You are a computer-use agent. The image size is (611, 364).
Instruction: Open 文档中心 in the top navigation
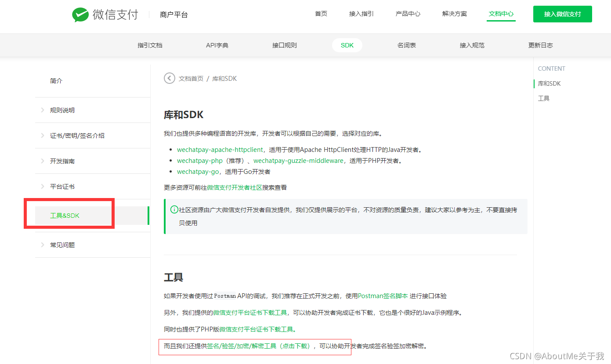point(501,14)
